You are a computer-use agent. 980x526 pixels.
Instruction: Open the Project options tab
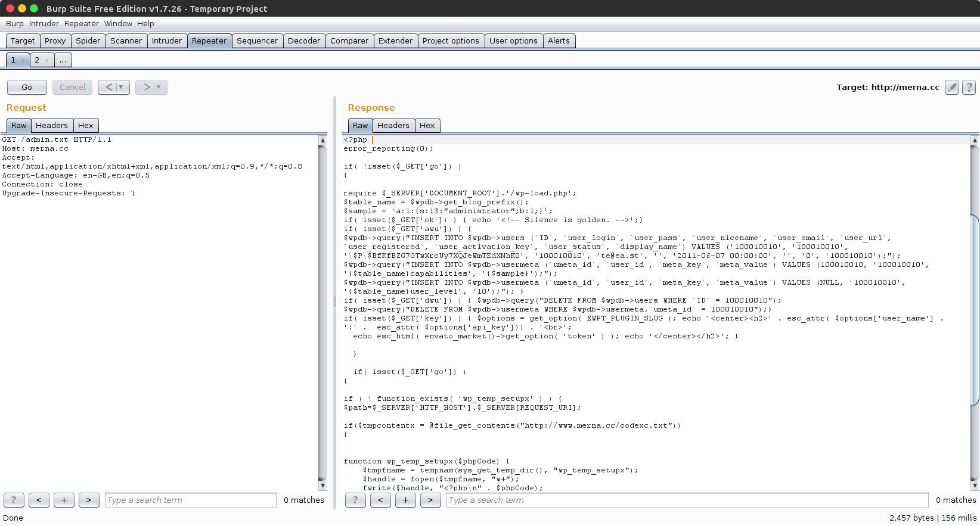click(451, 41)
